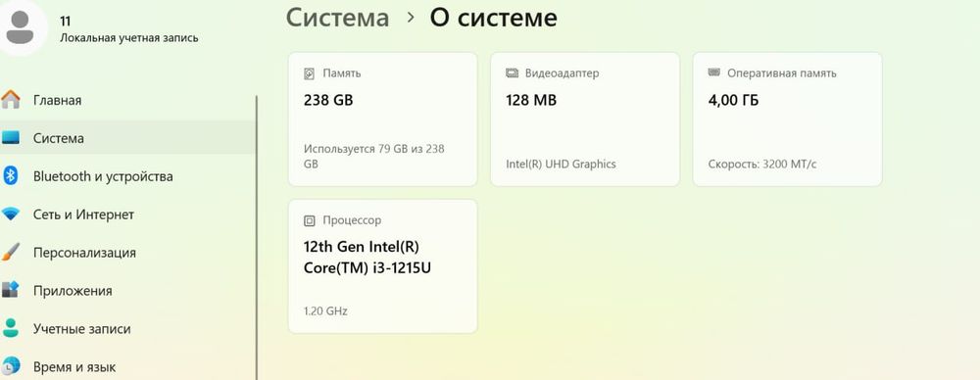Click the Память storage card
This screenshot has width=980, height=380.
pyautogui.click(x=382, y=119)
